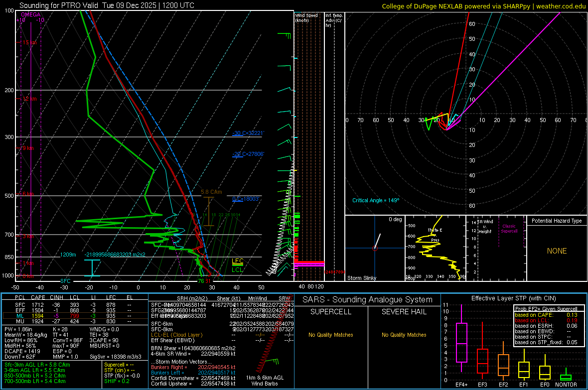This screenshot has width=588, height=390.
Task: Click the 'Potential Hazard Type' heading
Action: tap(557, 221)
